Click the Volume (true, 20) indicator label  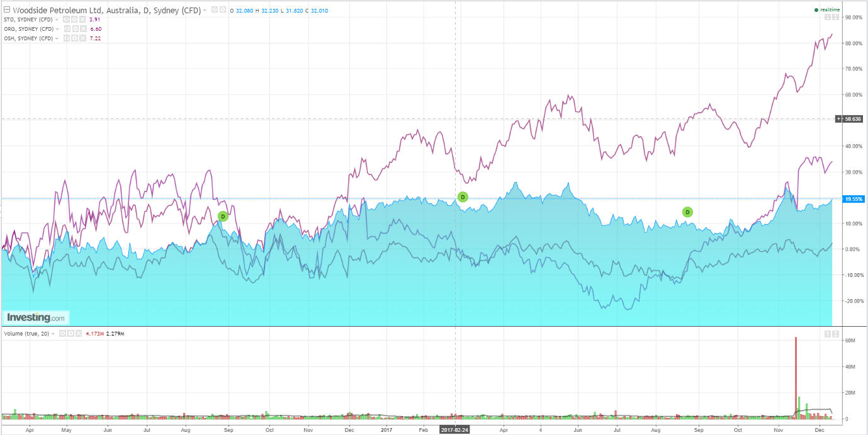pyautogui.click(x=26, y=334)
